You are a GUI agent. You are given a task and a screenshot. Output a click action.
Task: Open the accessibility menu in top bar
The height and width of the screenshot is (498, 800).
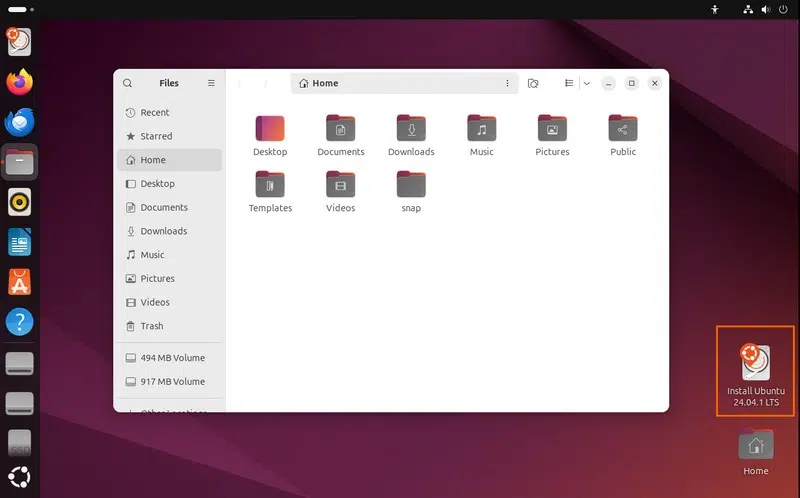715,9
